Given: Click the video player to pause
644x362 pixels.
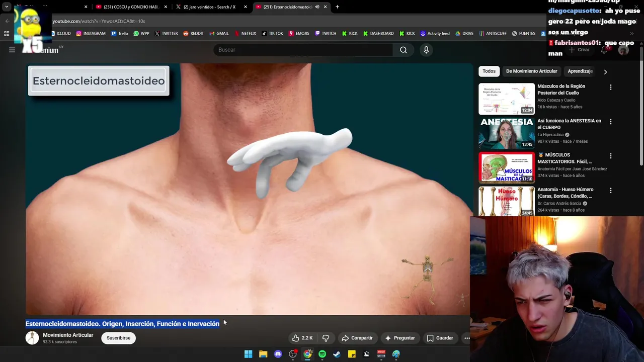Looking at the screenshot, I should tap(249, 189).
